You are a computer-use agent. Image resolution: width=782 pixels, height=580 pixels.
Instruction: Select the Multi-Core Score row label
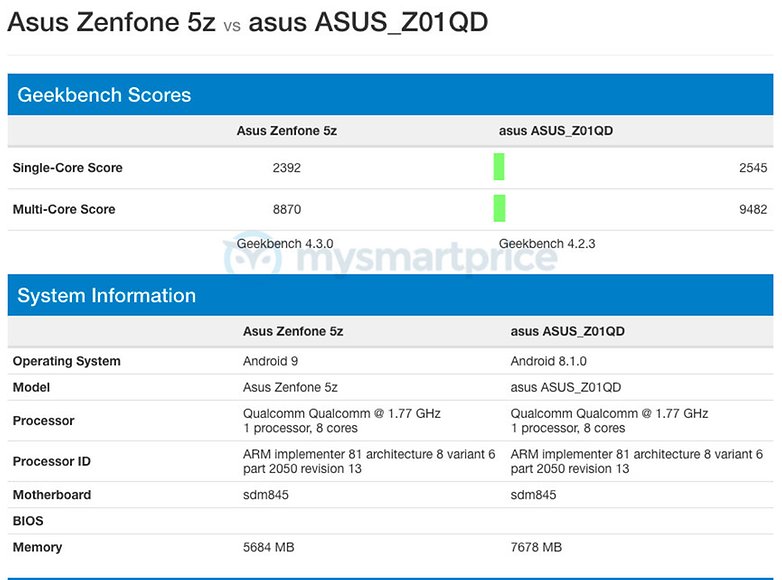click(64, 209)
